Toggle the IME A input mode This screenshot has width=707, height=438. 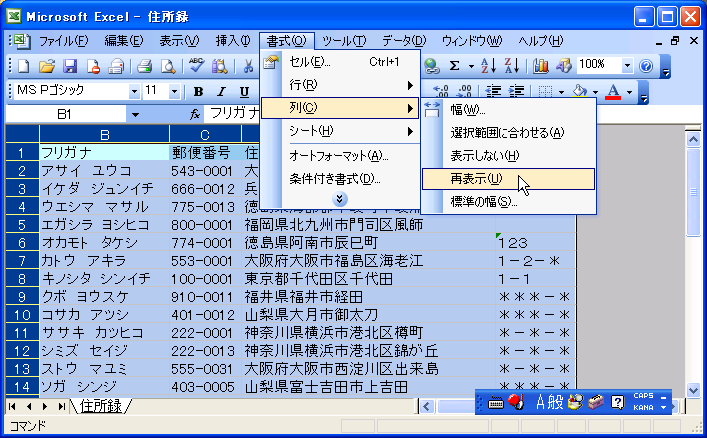coord(540,401)
